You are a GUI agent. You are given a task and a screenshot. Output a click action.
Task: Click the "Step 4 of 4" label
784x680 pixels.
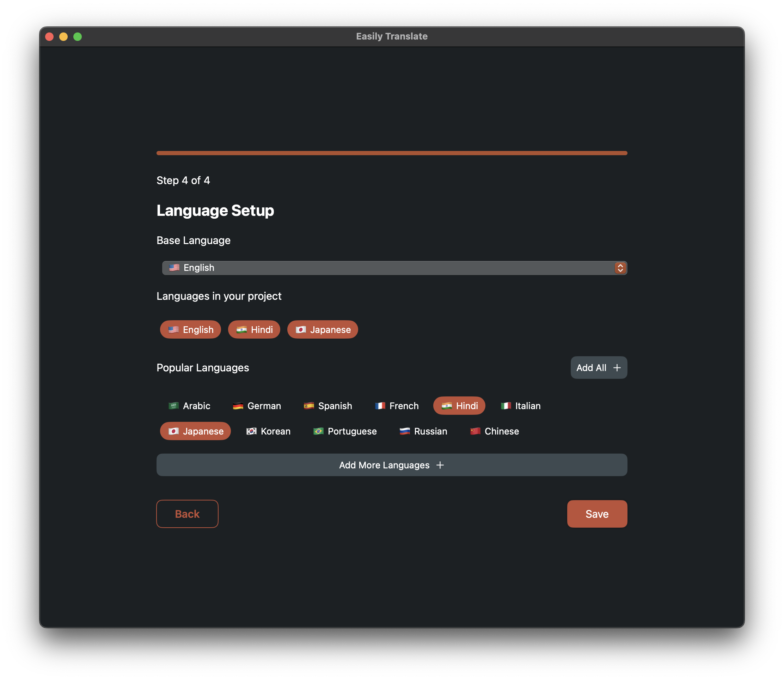click(183, 180)
